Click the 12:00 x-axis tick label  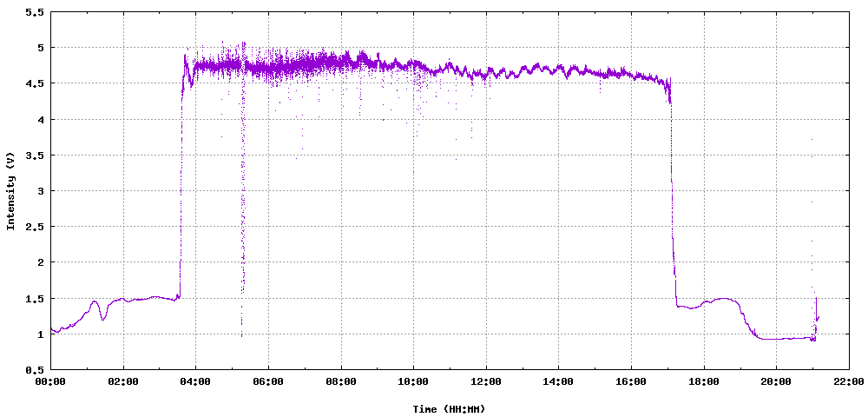click(x=486, y=381)
